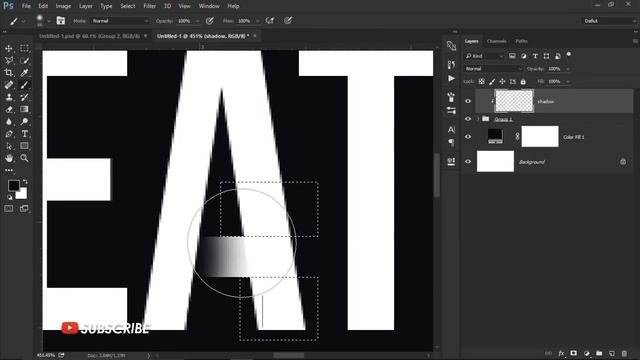Image resolution: width=640 pixels, height=360 pixels.
Task: Select the Rectangular Marquee tool
Action: coord(24,49)
